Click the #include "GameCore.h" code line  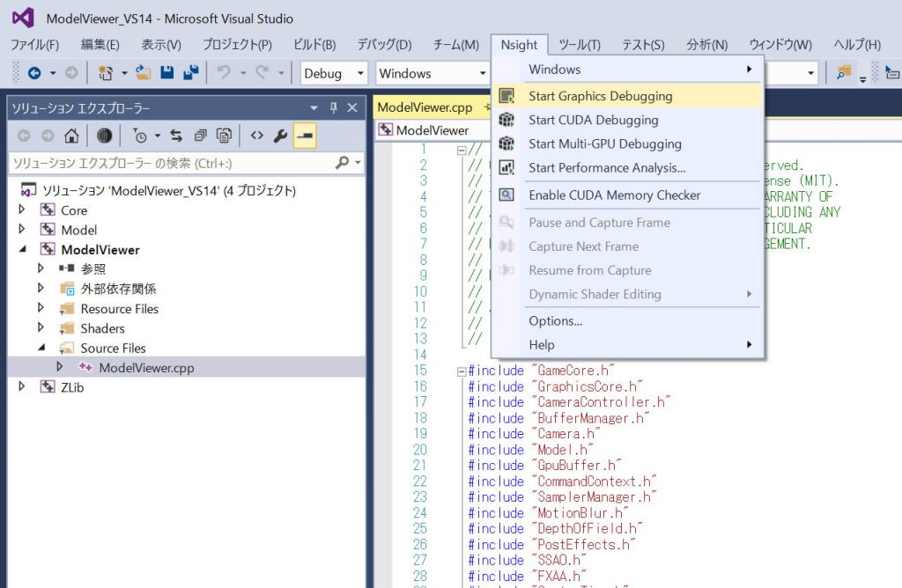coord(542,371)
